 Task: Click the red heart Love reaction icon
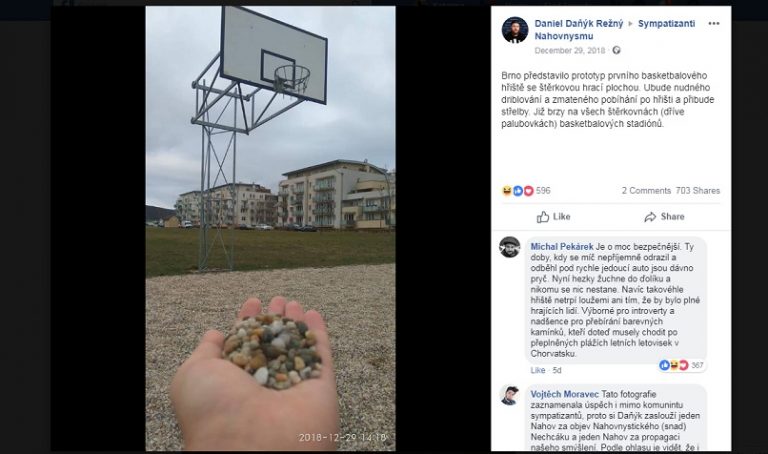528,191
